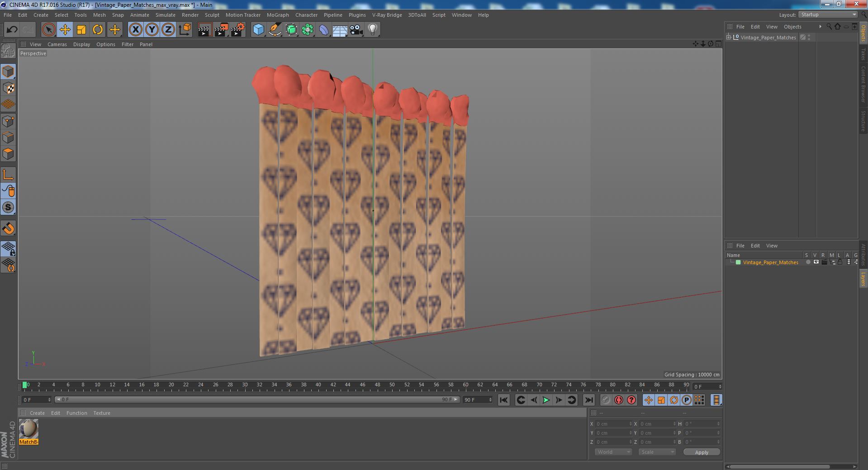The width and height of the screenshot is (868, 470).
Task: Click the Undo arrow icon
Action: [12, 30]
